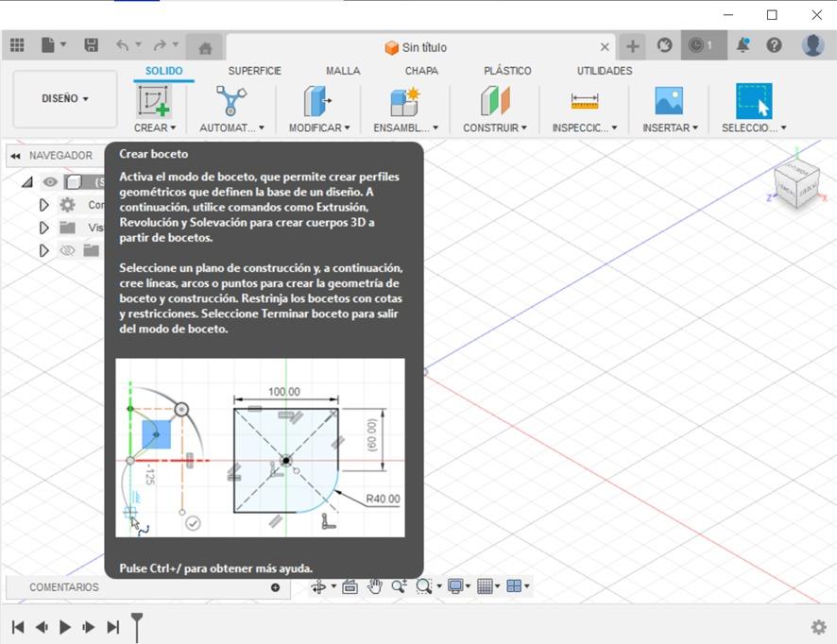Expand the INSPECCIC dropdown menu
Screen dimensions: 837x644
coord(585,128)
